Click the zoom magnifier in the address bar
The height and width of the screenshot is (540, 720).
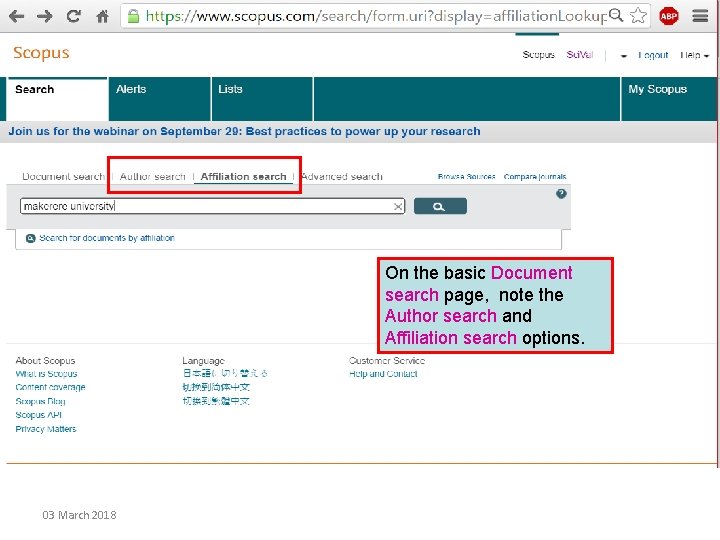tap(616, 16)
